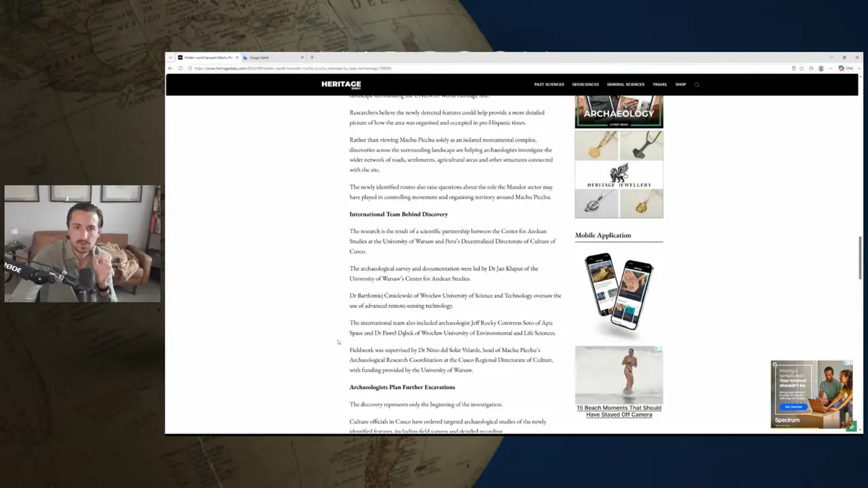Screen dimensions: 868x488
Task: View site information lock icon
Action: (191, 68)
